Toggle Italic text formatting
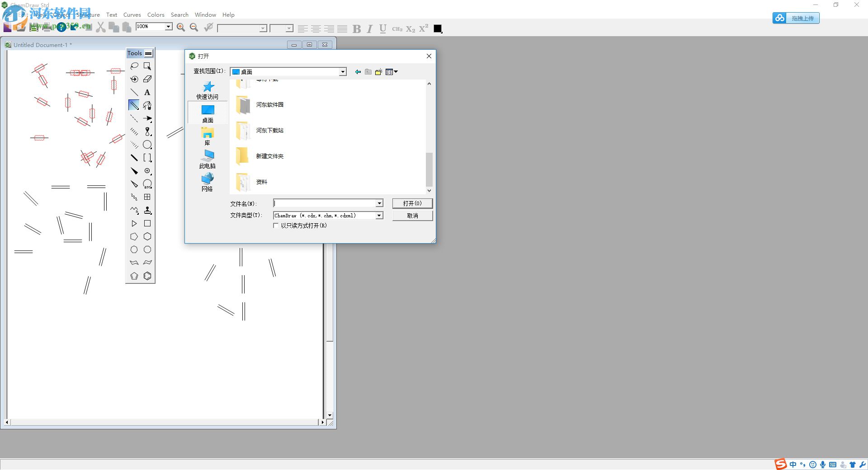This screenshot has width=868, height=470. (x=370, y=29)
